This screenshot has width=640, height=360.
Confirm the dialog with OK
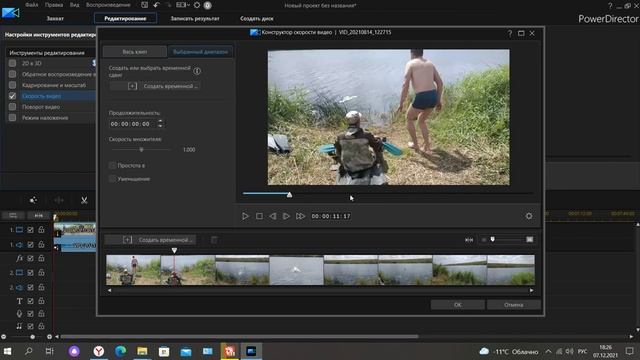point(458,304)
